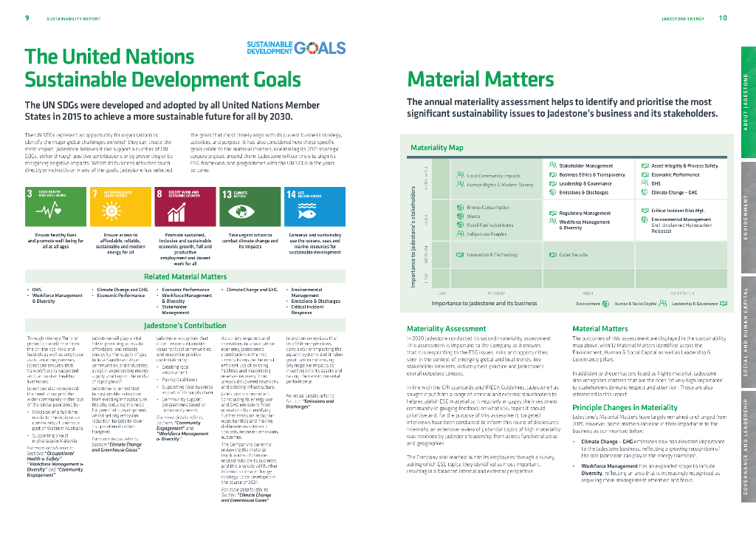Open the Governance and Leadership side tab
Screen dimensions: 756x535
tap(749, 446)
